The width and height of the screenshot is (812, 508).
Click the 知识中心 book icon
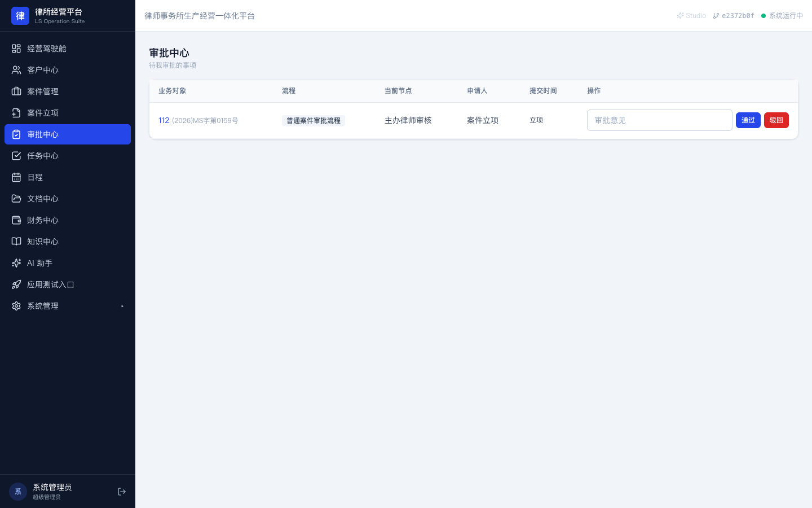[16, 242]
